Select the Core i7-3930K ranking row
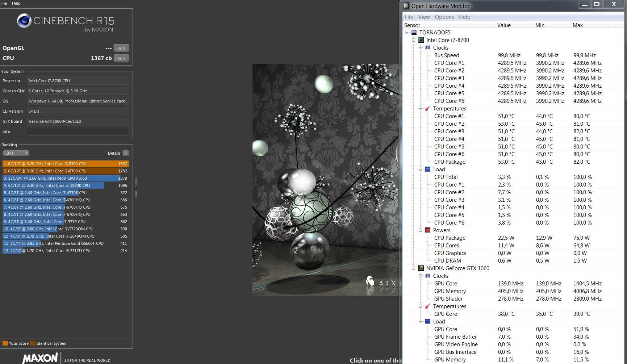 point(66,185)
